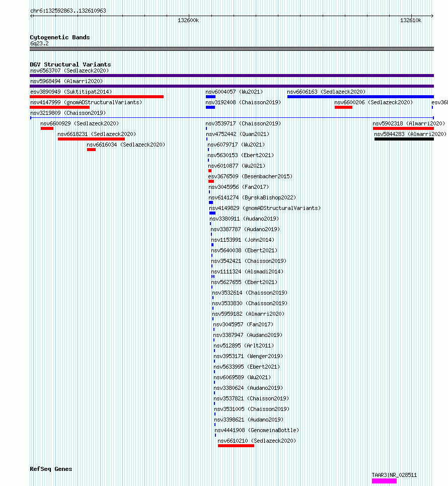Click the chr6:132592863..132610963 coordinates label
Image resolution: width=448 pixels, height=486 pixels.
coord(68,11)
